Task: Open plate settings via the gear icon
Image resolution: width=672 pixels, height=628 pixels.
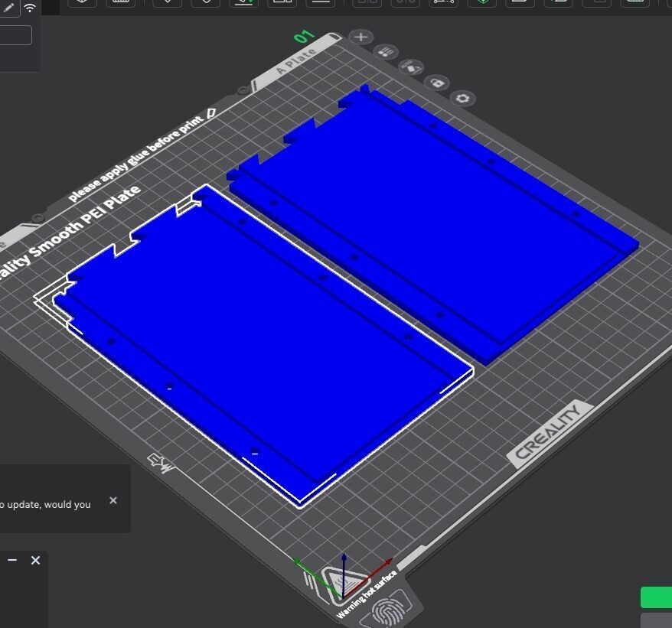Action: (x=463, y=98)
